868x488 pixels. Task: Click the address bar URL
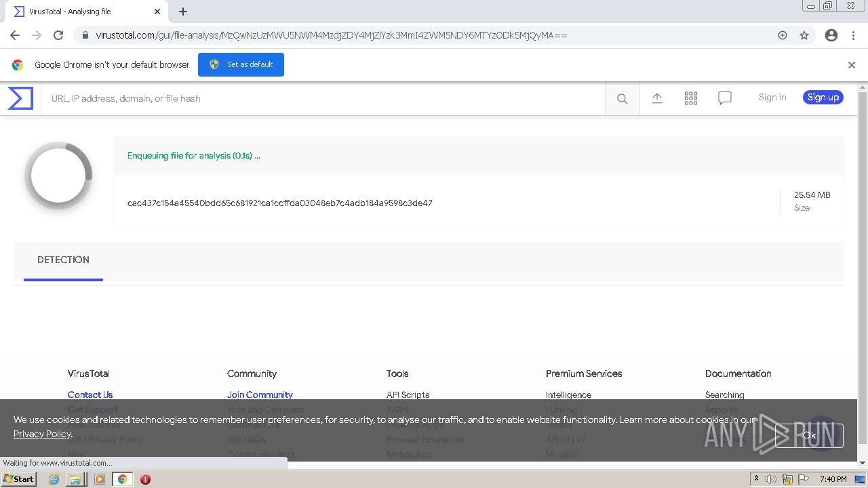click(332, 35)
